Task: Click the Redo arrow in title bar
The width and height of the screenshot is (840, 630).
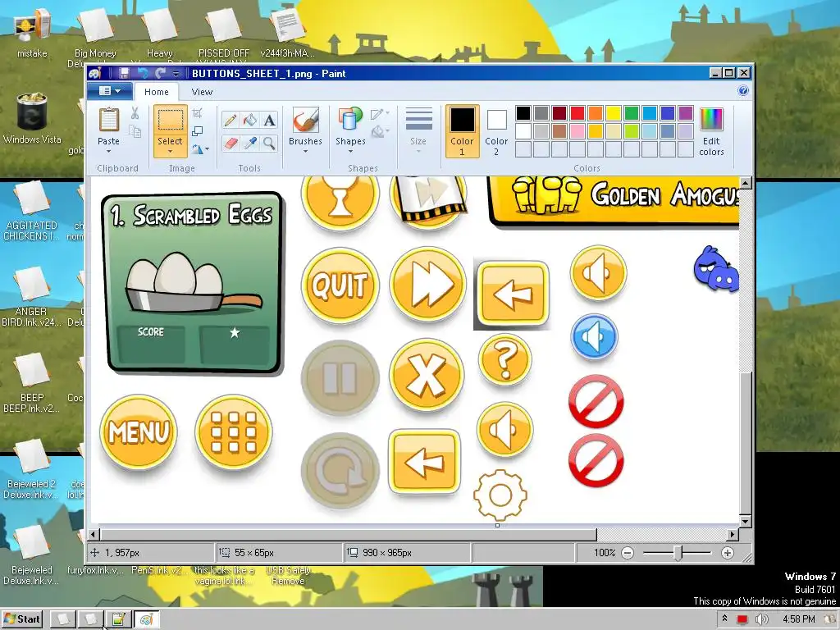Action: point(160,73)
